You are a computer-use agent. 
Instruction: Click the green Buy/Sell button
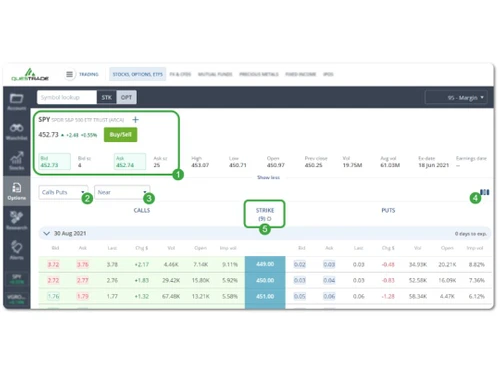click(120, 135)
